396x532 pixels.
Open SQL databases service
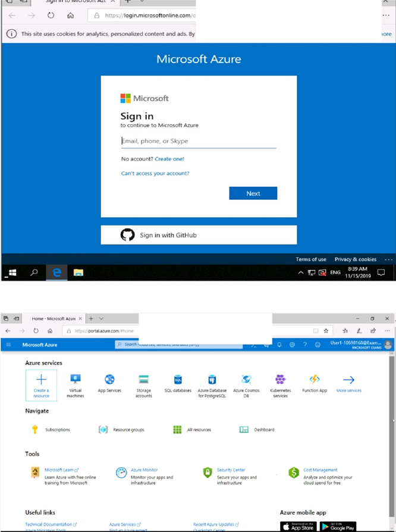point(178,383)
